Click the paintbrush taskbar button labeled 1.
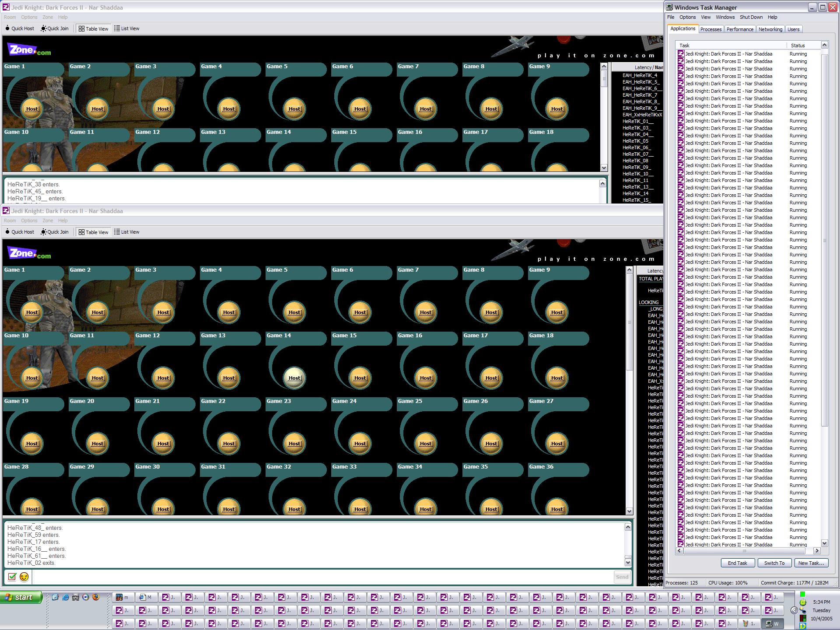The image size is (840, 630). [749, 623]
